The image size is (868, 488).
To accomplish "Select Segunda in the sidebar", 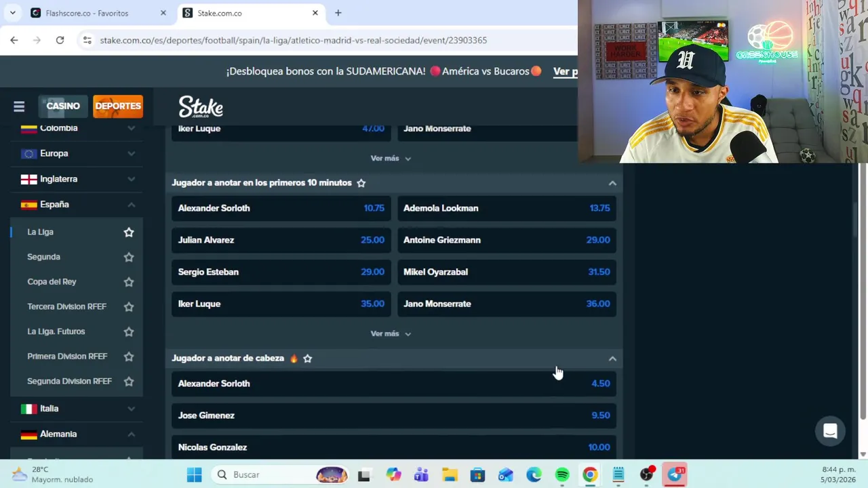I will (x=43, y=257).
